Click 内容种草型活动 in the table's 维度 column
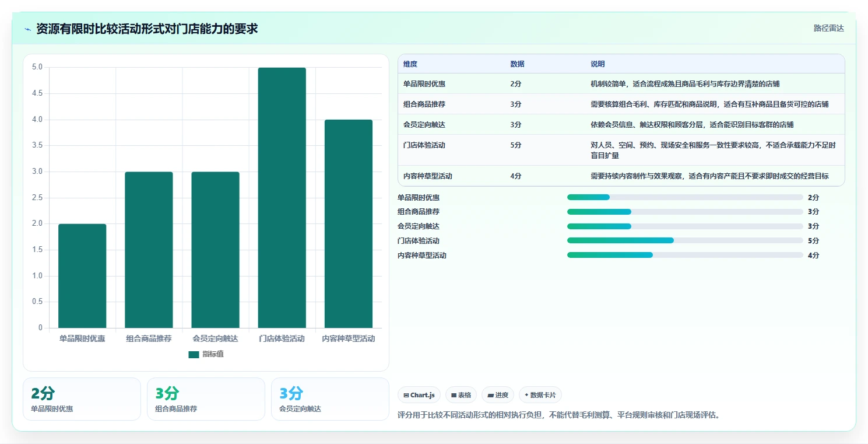This screenshot has height=444, width=868. tap(428, 176)
